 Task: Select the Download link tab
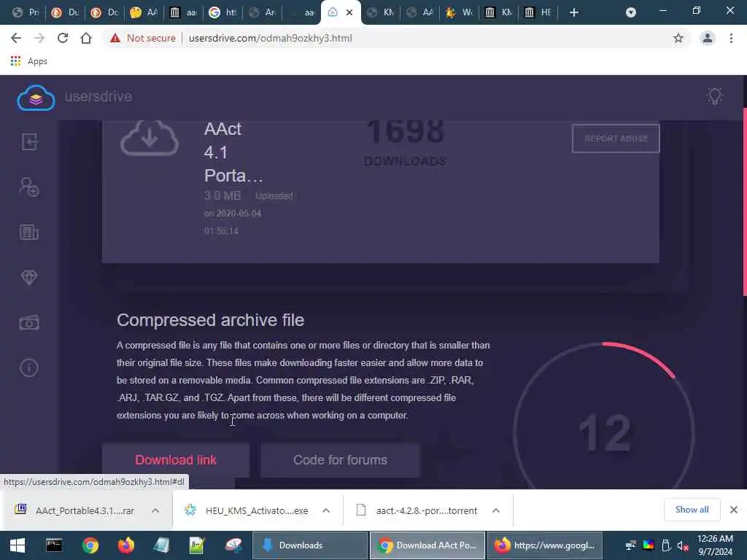[x=176, y=460]
